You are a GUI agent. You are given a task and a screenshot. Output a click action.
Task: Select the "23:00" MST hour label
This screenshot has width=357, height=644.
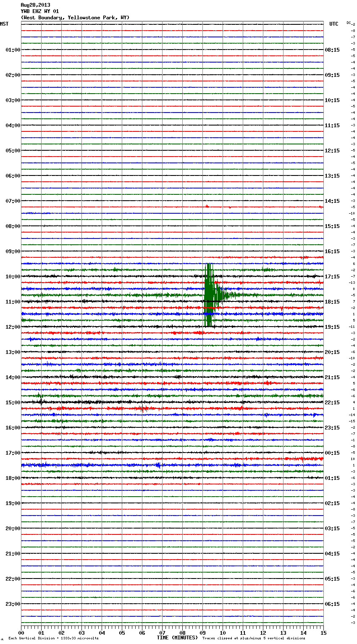[13, 604]
